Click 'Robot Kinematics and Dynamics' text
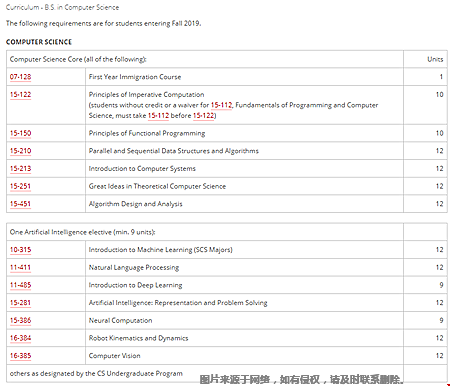The image size is (450, 386). click(x=138, y=338)
